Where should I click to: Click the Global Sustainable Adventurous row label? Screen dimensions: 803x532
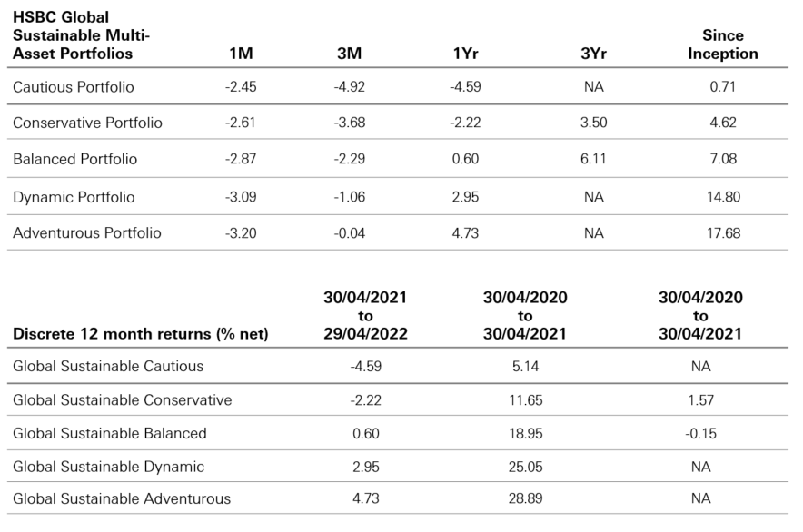[x=122, y=498]
